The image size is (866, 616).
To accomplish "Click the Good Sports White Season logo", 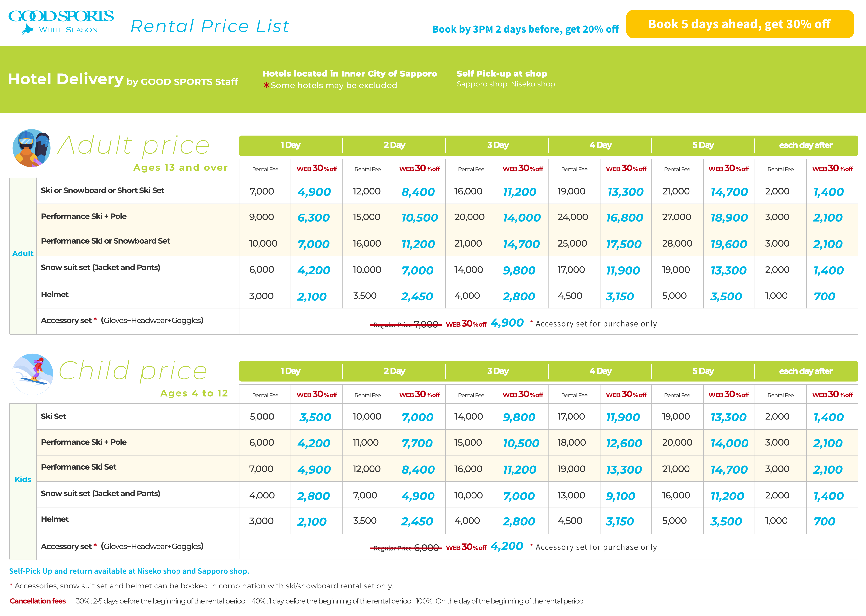I will coord(61,22).
